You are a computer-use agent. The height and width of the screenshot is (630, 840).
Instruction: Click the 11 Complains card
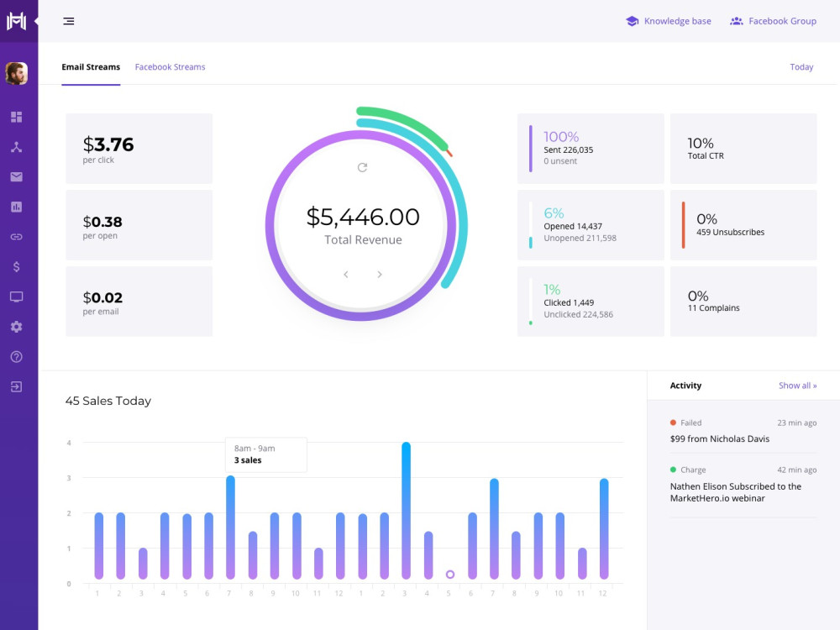[743, 302]
